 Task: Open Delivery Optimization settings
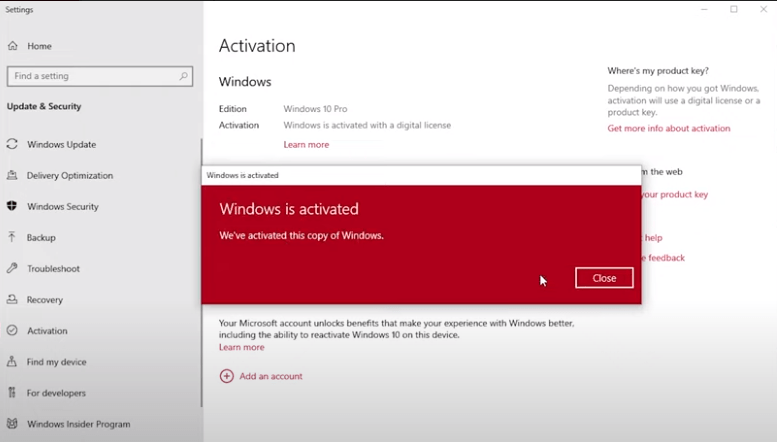pos(70,175)
